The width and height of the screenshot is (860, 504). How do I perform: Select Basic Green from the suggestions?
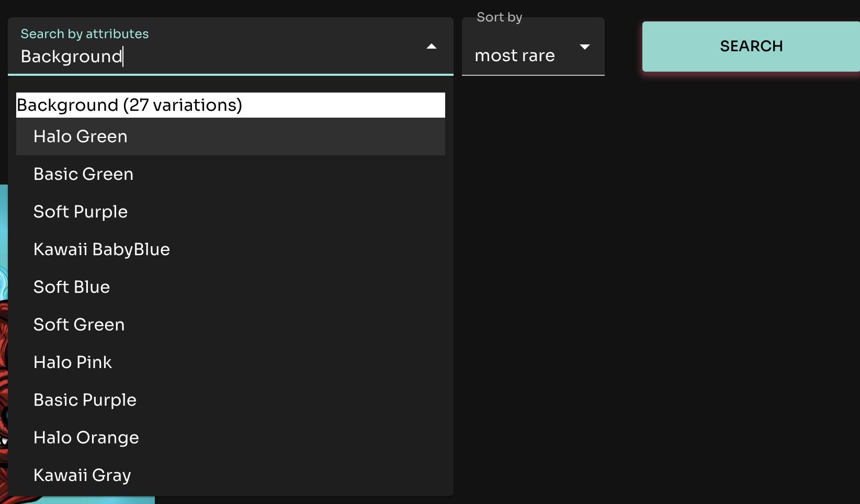83,174
